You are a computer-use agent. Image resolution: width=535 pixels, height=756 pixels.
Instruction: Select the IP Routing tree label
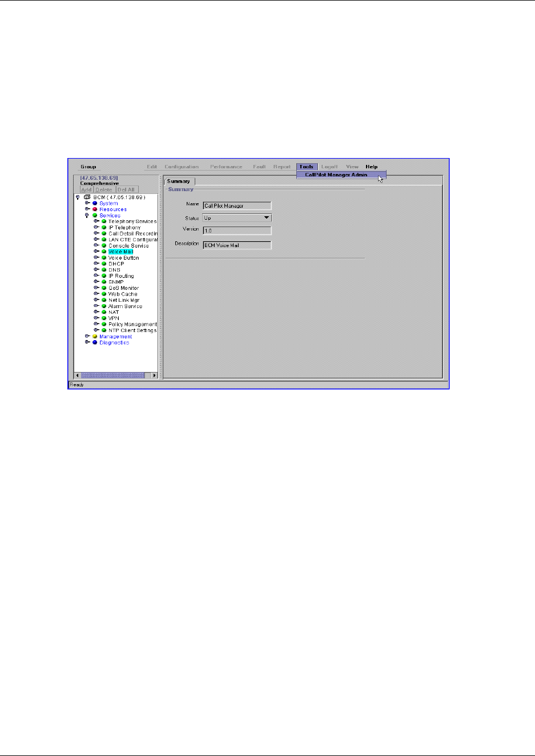(121, 276)
